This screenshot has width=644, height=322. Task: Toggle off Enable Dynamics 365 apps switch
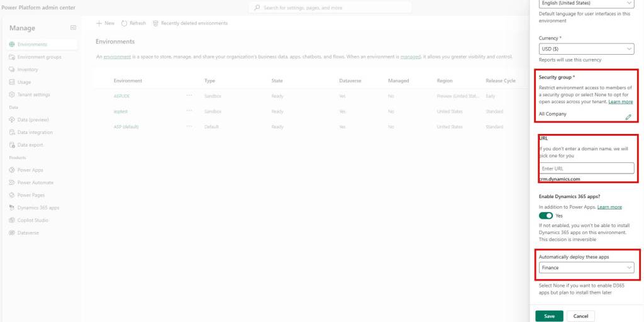[x=545, y=216]
